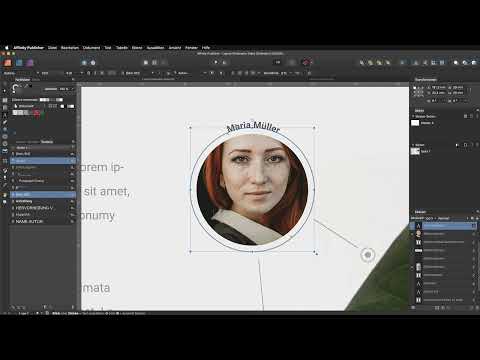Viewport: 480px width, 360px height.
Task: Collapse the Master-Seiten section
Action: point(413,116)
